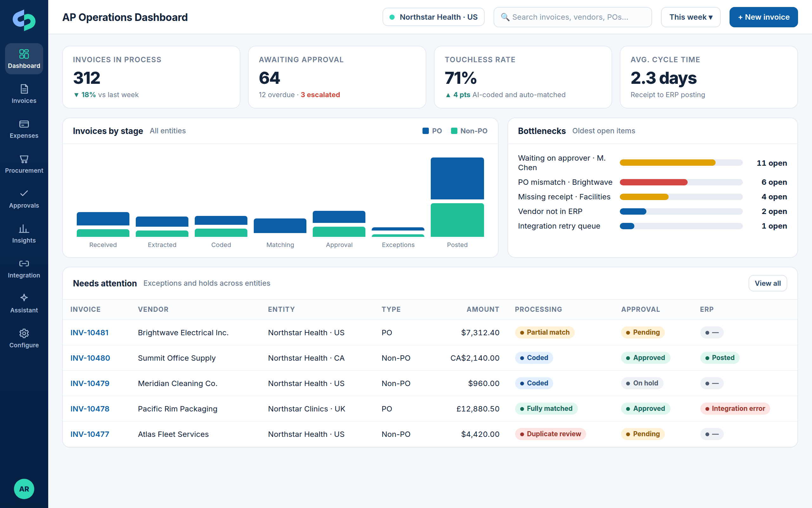Open the Configure gear icon
The height and width of the screenshot is (508, 812).
pos(24,333)
